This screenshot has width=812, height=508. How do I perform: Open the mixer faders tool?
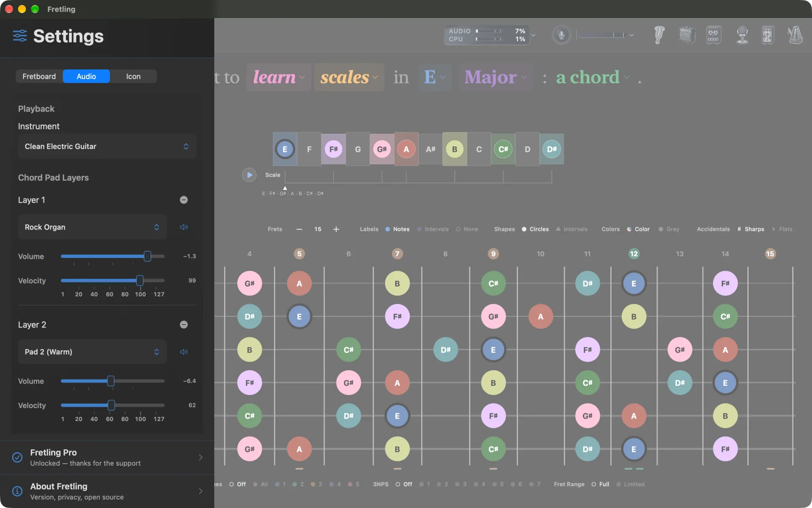point(768,35)
